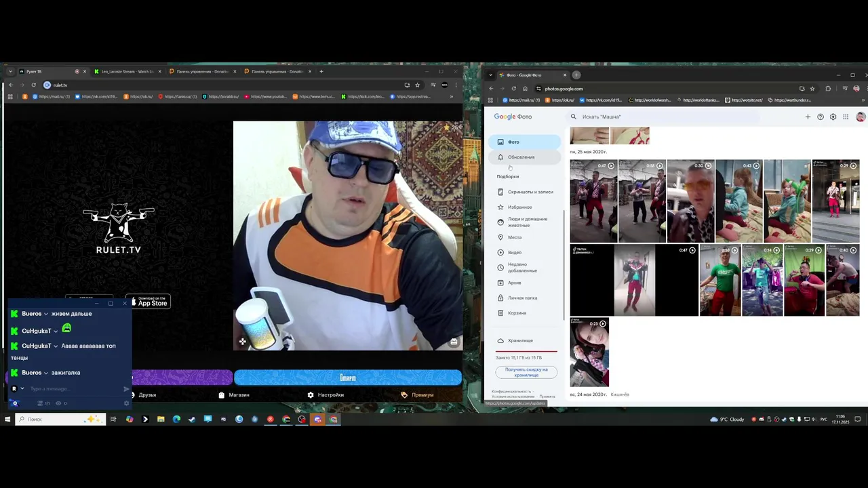Open Премиум on rulet.tv
This screenshot has width=868, height=488.
417,394
